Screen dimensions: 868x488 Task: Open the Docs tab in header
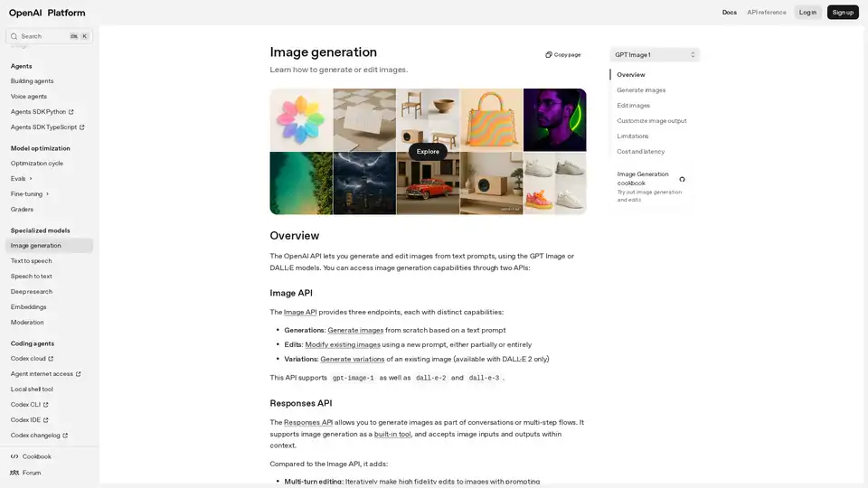(x=729, y=13)
